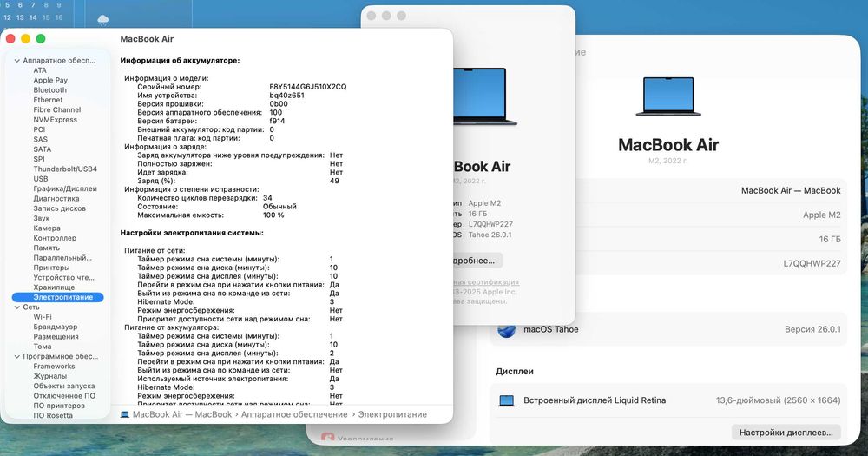Open the Размещения section
This screenshot has height=456, width=868.
(x=56, y=337)
